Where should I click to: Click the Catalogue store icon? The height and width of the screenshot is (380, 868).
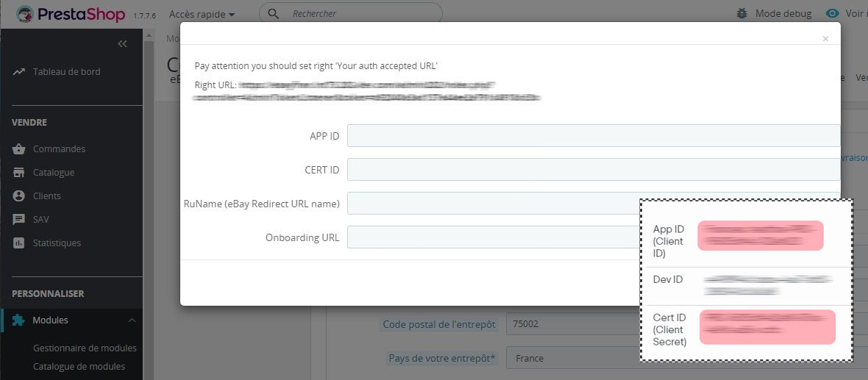[x=18, y=173]
